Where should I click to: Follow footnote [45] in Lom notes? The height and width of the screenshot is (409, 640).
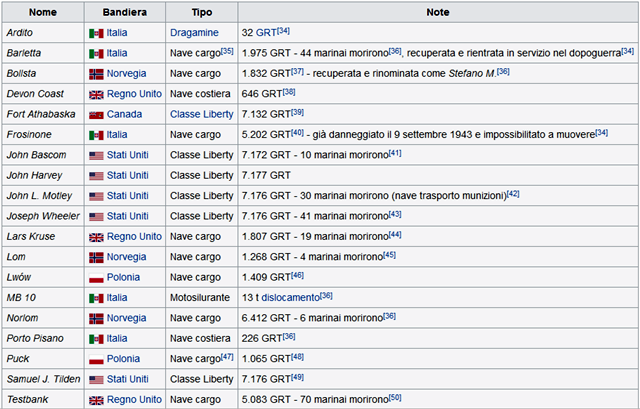click(389, 255)
